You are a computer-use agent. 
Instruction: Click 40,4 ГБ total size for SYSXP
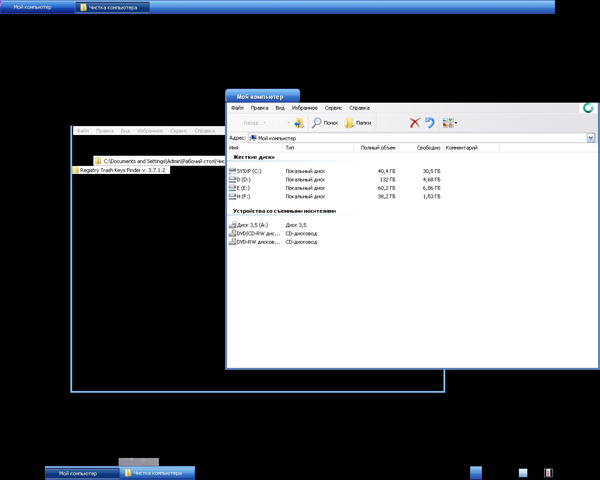coord(386,171)
